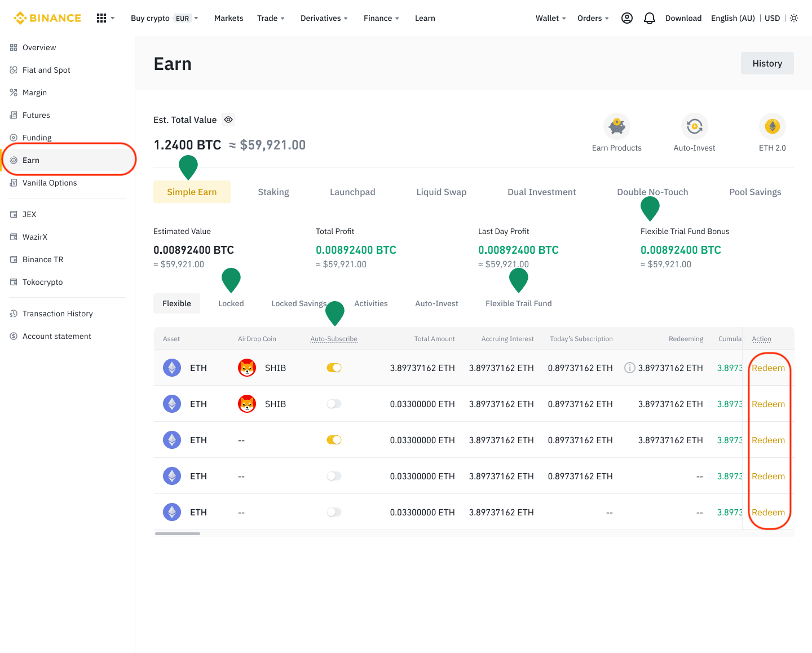
Task: Toggle the theme sun icon
Action: click(x=794, y=18)
